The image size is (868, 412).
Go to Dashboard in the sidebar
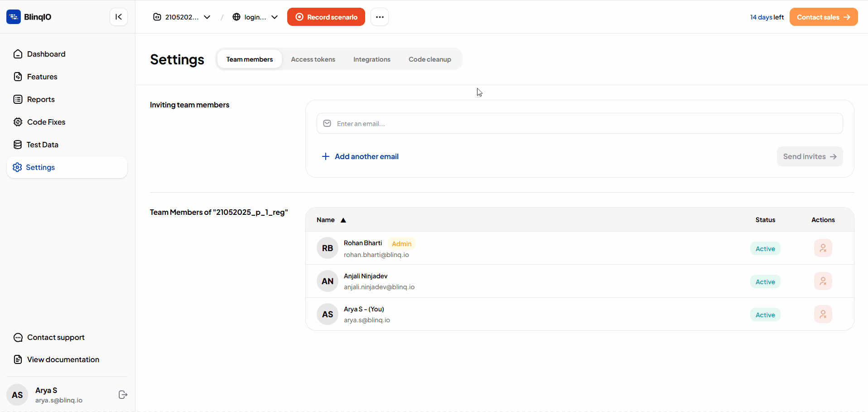point(46,54)
